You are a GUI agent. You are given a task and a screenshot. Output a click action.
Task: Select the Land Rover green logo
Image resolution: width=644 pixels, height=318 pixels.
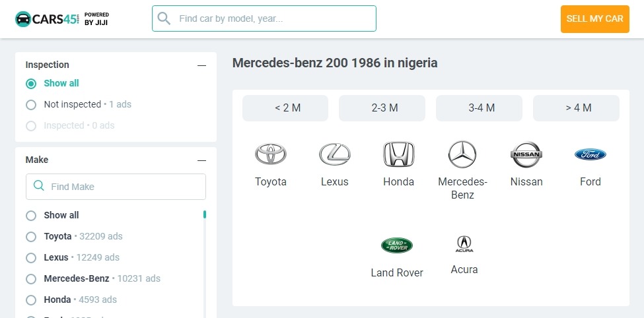click(x=397, y=245)
